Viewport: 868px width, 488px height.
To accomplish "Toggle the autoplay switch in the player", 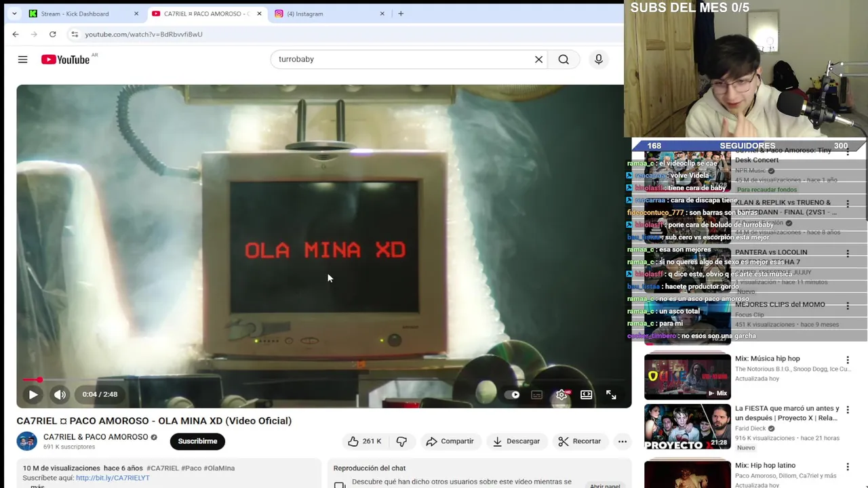I will pyautogui.click(x=512, y=394).
